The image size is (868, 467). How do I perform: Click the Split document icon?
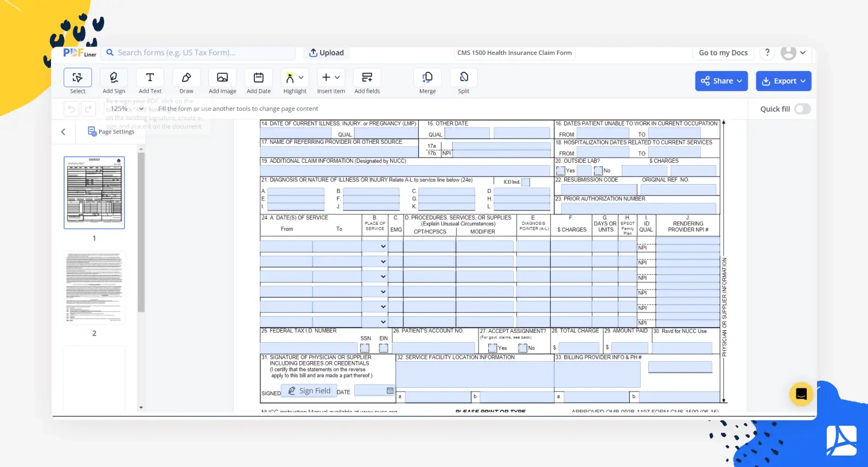click(464, 78)
